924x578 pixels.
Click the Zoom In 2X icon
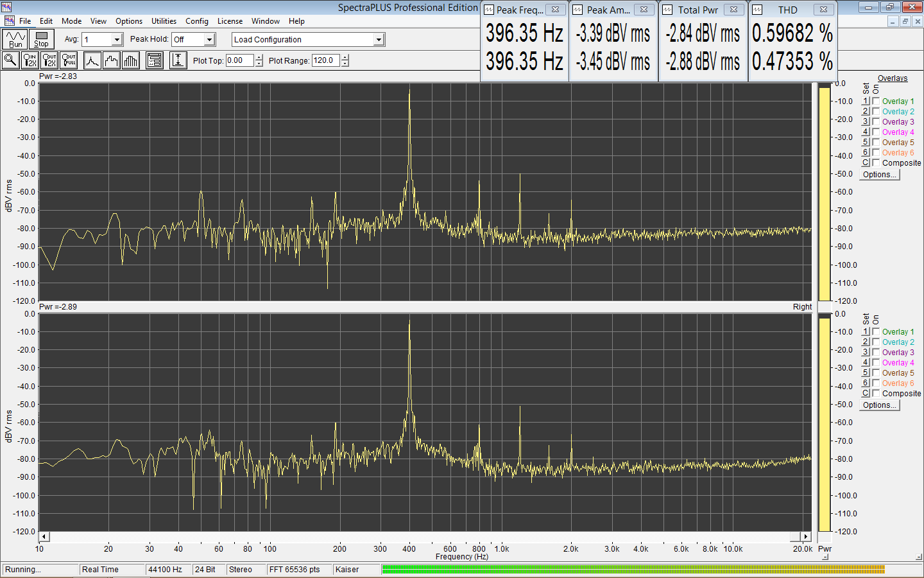coord(30,60)
